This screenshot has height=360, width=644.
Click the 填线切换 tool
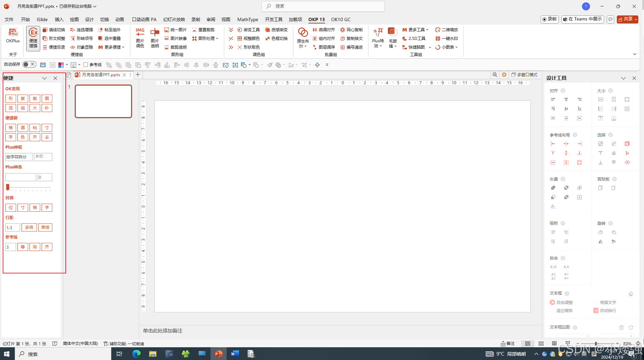(x=54, y=30)
